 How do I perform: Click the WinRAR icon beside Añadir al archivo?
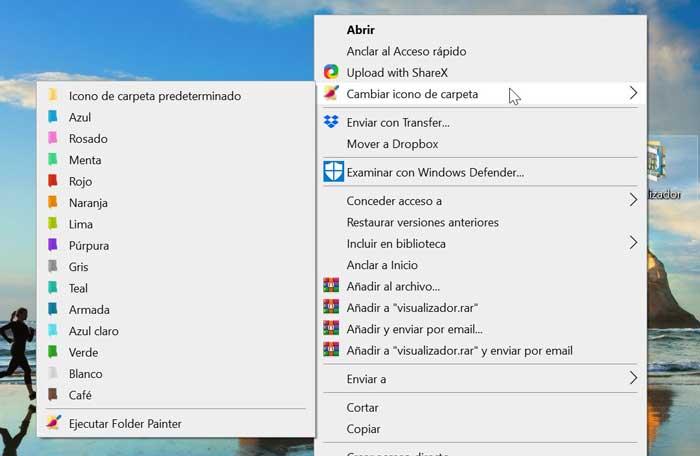331,286
